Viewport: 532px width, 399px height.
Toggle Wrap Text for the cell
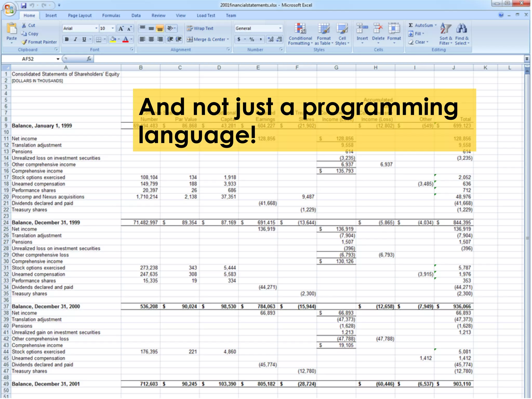[x=200, y=28]
